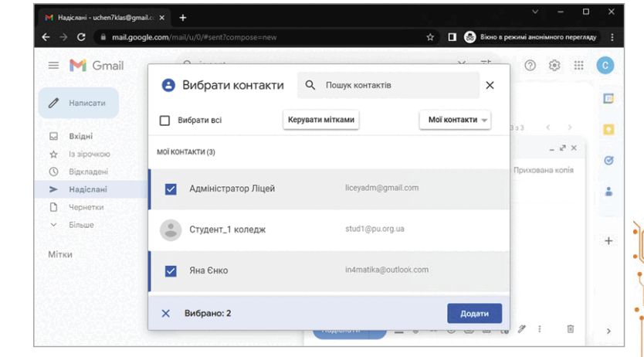
Task: Click the in4matika@outlook.com email text
Action: [387, 270]
